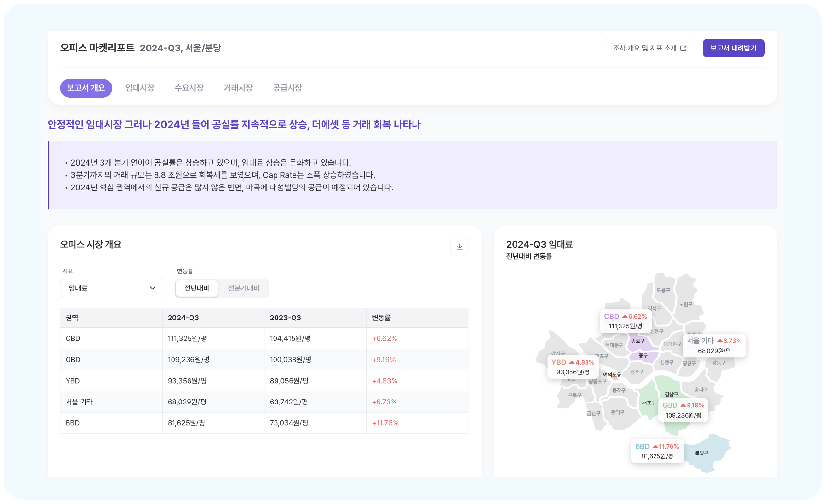
Task: Open the 임대시장 tab
Action: 140,88
